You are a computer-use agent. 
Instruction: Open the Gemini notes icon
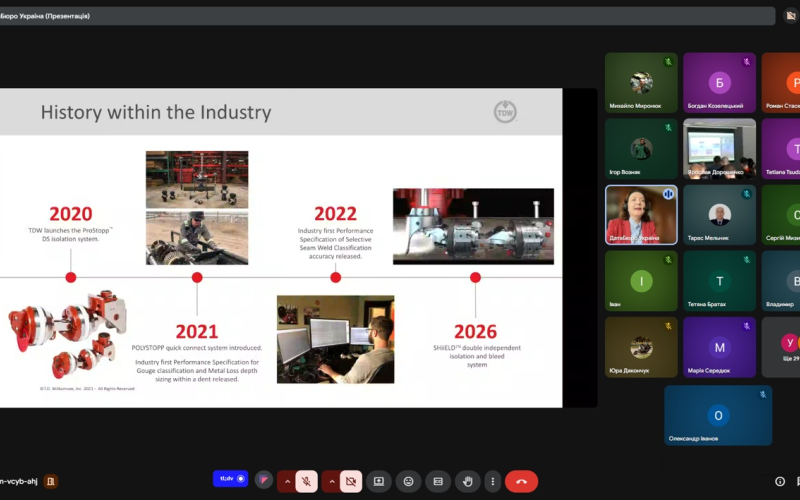[264, 480]
